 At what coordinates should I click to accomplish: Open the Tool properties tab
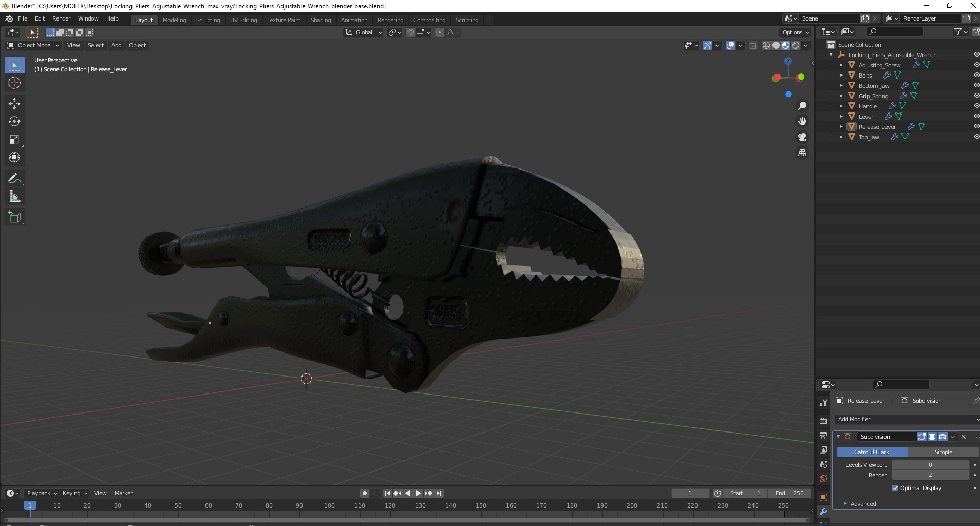823,403
